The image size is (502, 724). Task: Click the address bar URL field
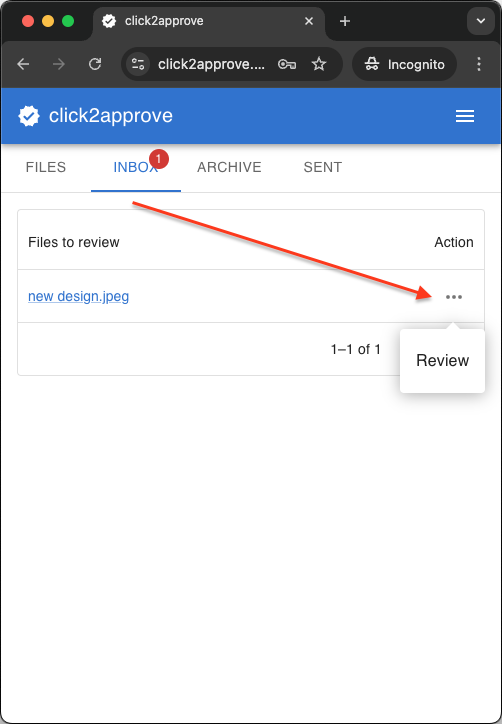coord(211,64)
